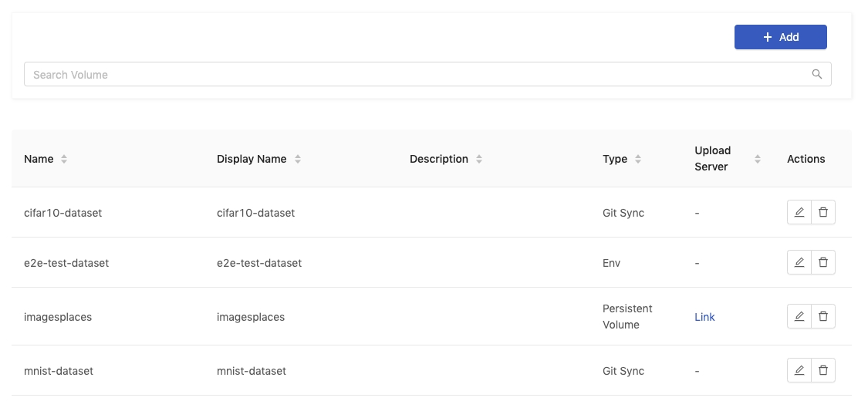
Task: Sort table by Display Name column
Action: click(297, 160)
